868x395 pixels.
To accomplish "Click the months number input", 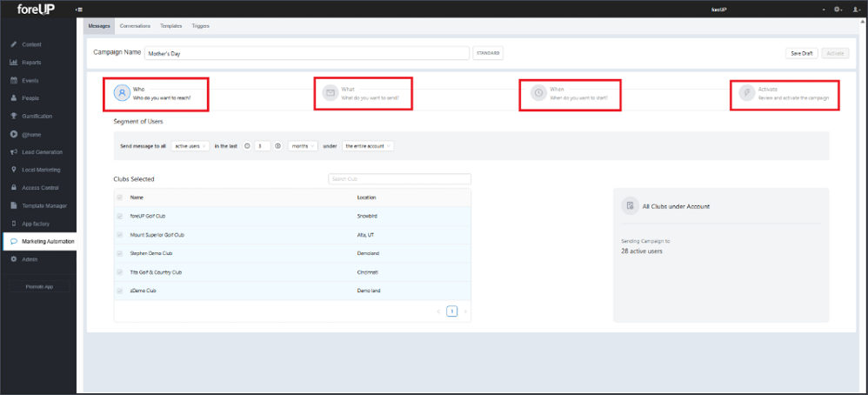I will (263, 146).
